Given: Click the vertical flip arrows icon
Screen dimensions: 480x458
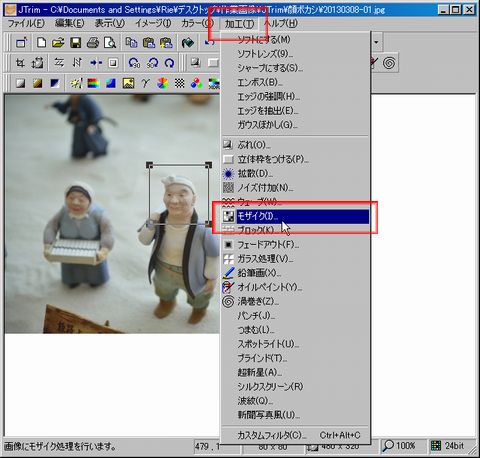Looking at the screenshot, I should coord(77,63).
